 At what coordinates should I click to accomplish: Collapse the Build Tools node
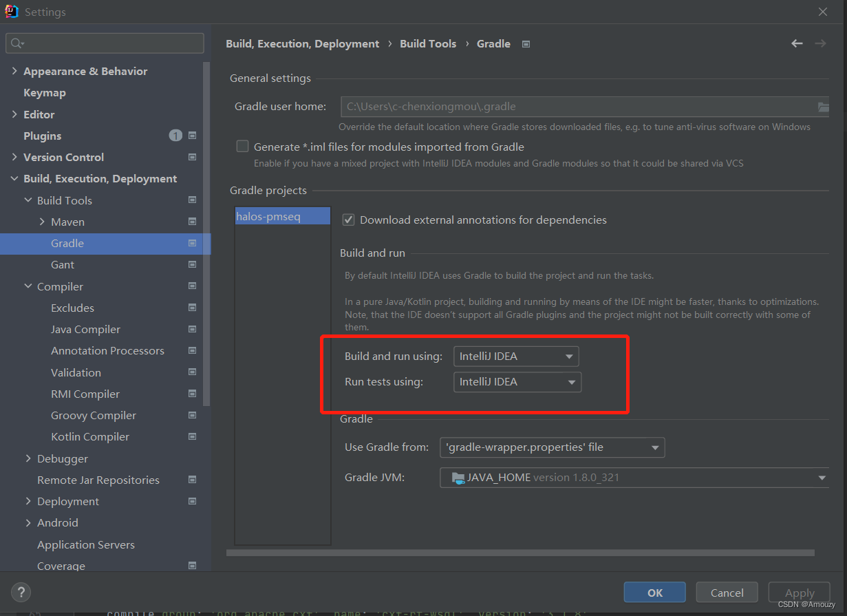click(x=28, y=200)
